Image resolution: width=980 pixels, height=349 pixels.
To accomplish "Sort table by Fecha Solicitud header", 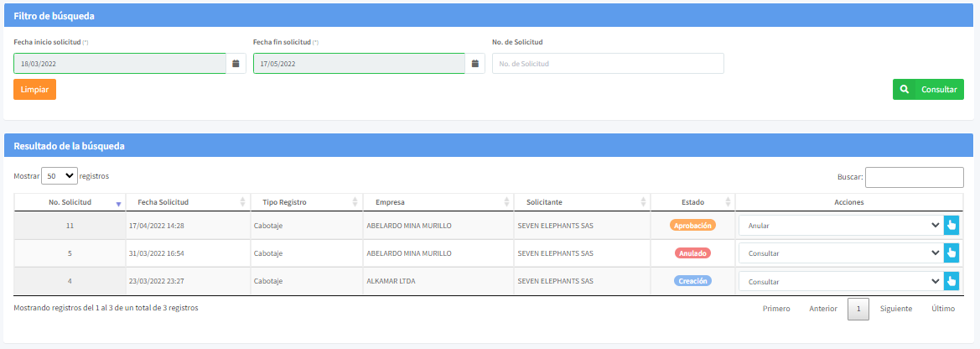I will click(x=163, y=202).
